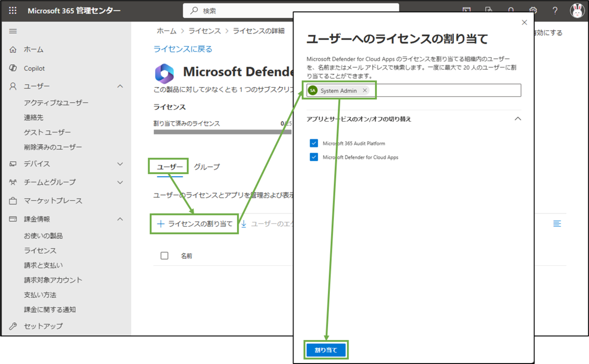589x364 pixels.
Task: Click ライセンス breadcrumb link
Action: pyautogui.click(x=205, y=31)
